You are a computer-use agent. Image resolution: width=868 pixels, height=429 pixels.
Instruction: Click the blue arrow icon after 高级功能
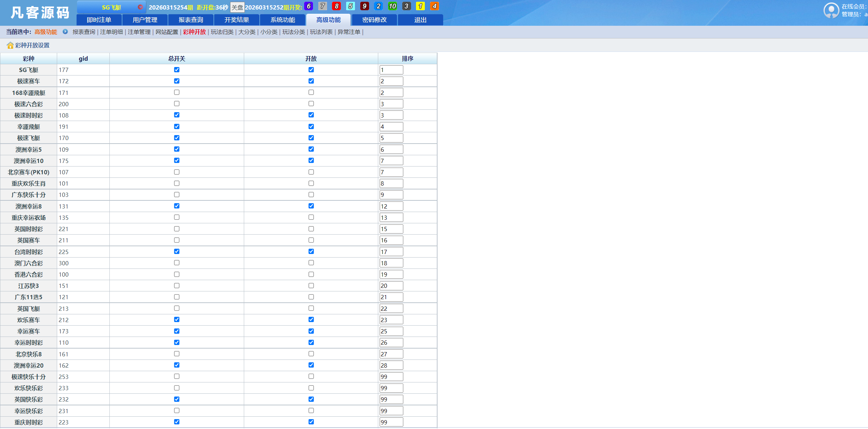pos(65,32)
